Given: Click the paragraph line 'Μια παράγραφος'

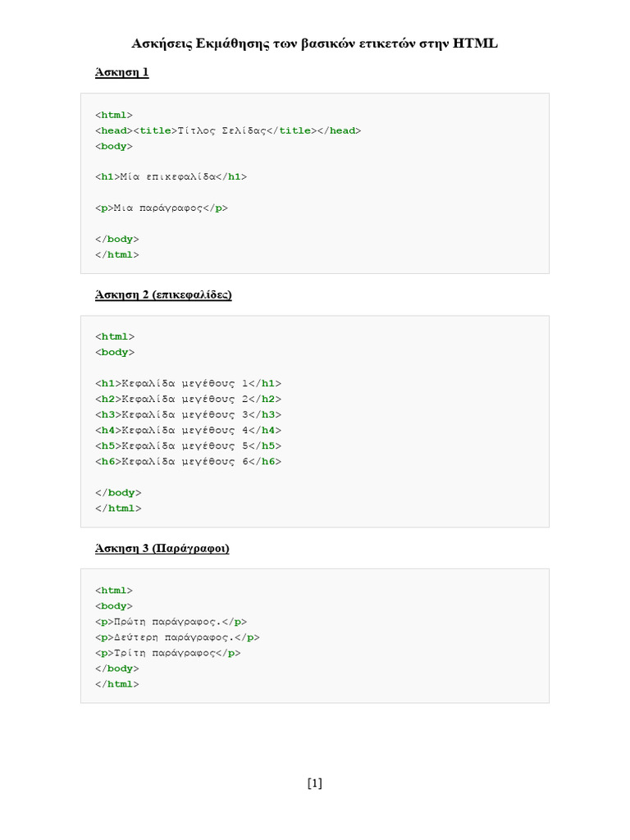Looking at the screenshot, I should point(162,208).
